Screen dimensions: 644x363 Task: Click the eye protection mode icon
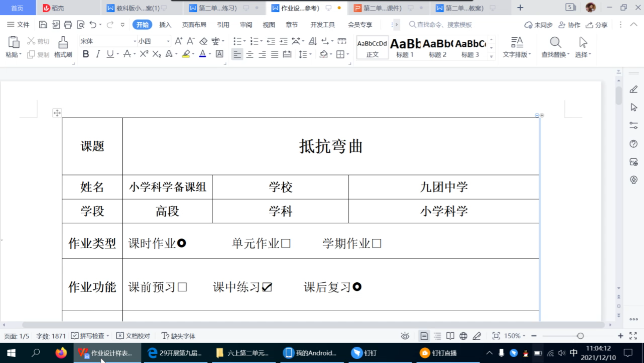pos(405,336)
